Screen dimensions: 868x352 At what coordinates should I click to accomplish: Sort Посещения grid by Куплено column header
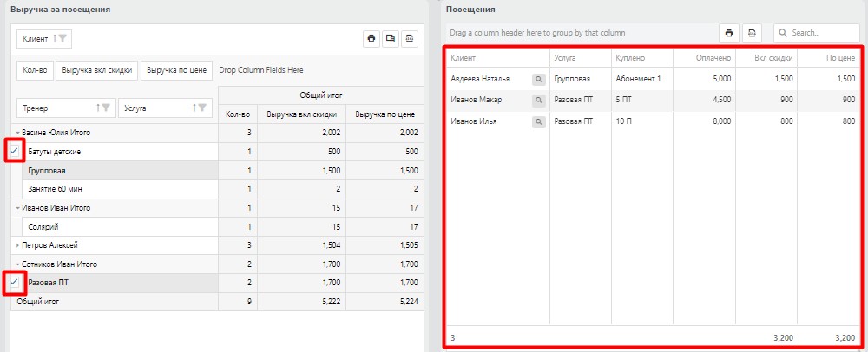642,58
